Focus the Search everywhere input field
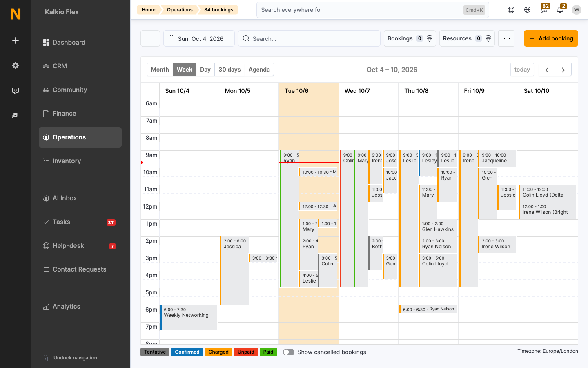The image size is (588, 368). coord(373,10)
